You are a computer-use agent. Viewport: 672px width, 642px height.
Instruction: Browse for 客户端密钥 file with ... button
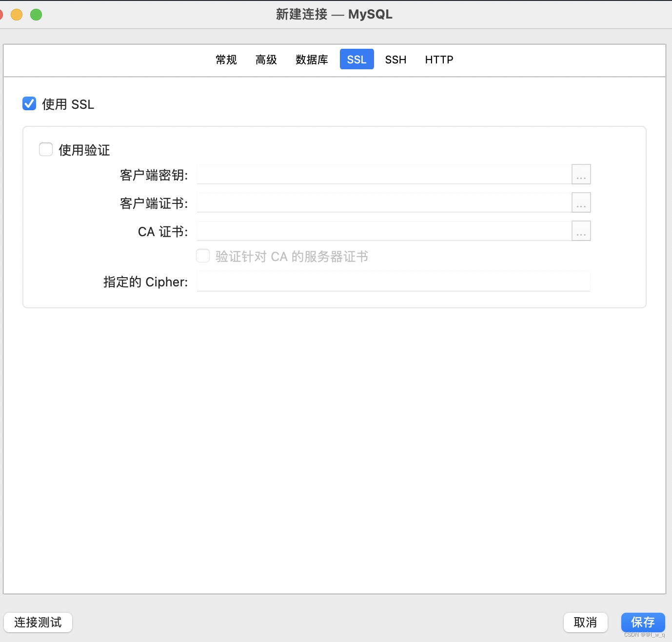(x=581, y=174)
